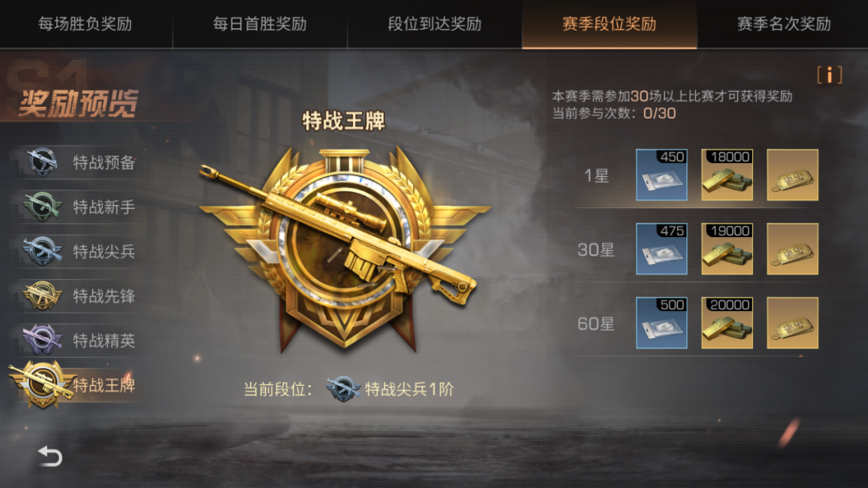View the gold dog tag reward in 60星 row
The width and height of the screenshot is (868, 488).
pyautogui.click(x=792, y=323)
